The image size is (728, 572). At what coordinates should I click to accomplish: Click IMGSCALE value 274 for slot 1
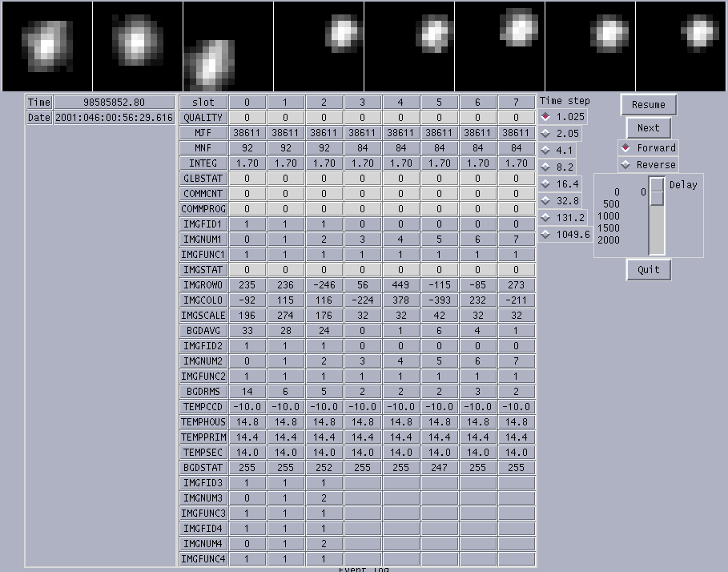click(x=285, y=316)
